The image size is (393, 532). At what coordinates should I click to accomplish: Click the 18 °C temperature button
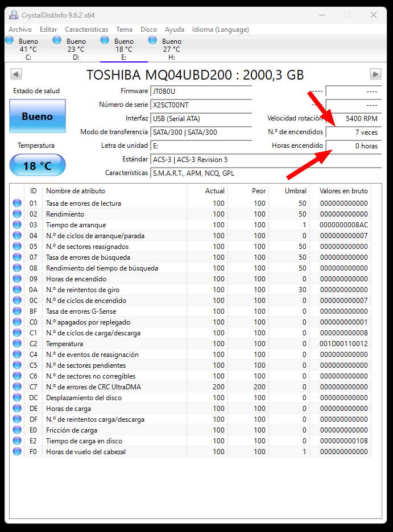tap(38, 165)
